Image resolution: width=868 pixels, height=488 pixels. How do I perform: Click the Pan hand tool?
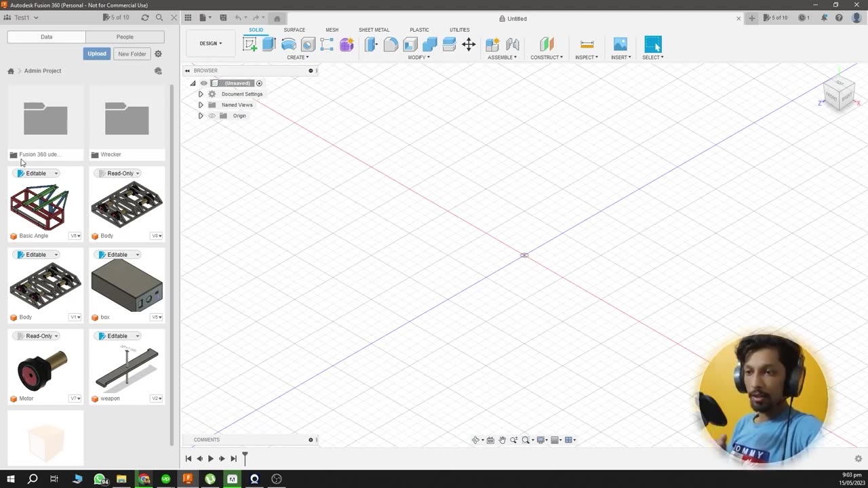[502, 440]
